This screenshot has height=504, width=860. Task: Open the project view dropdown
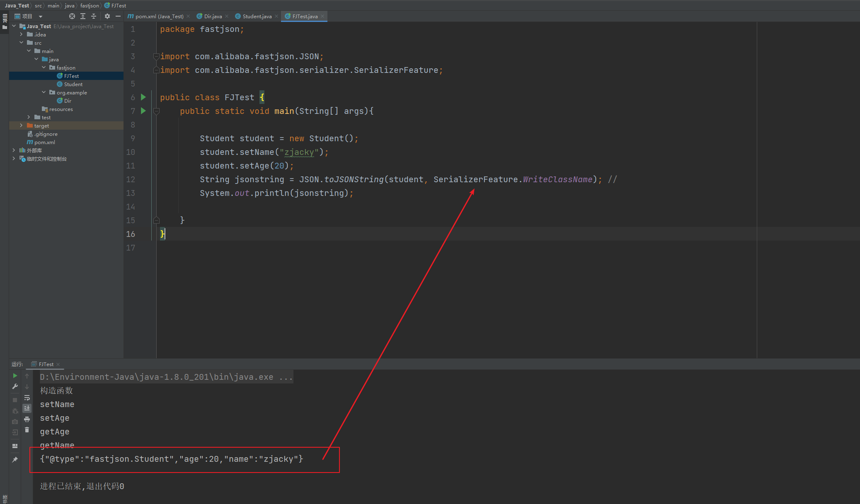41,17
